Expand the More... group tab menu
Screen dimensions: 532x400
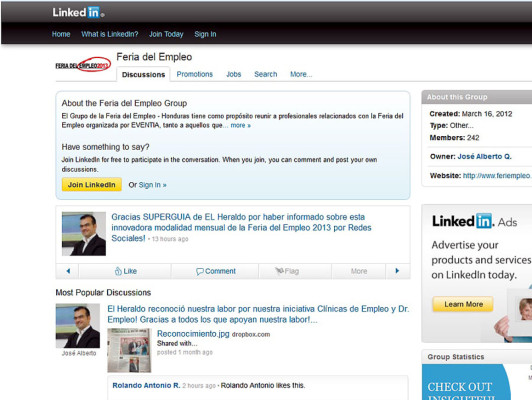301,74
